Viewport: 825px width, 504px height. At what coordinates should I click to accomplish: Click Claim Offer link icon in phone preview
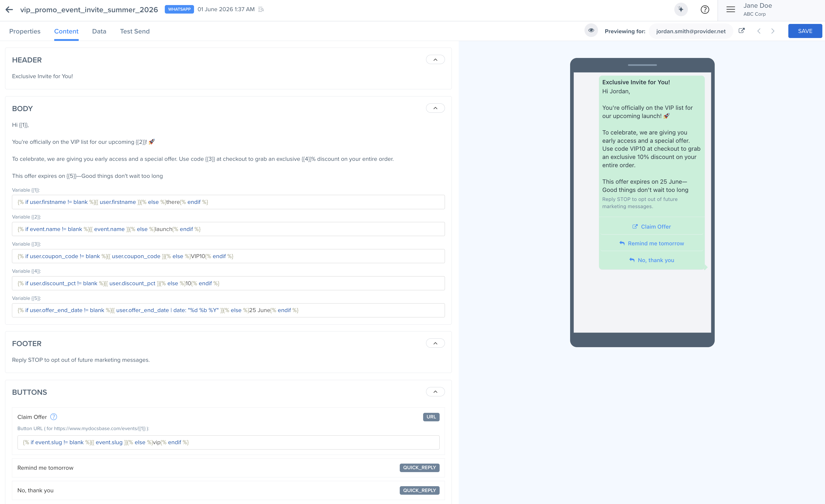(x=635, y=227)
